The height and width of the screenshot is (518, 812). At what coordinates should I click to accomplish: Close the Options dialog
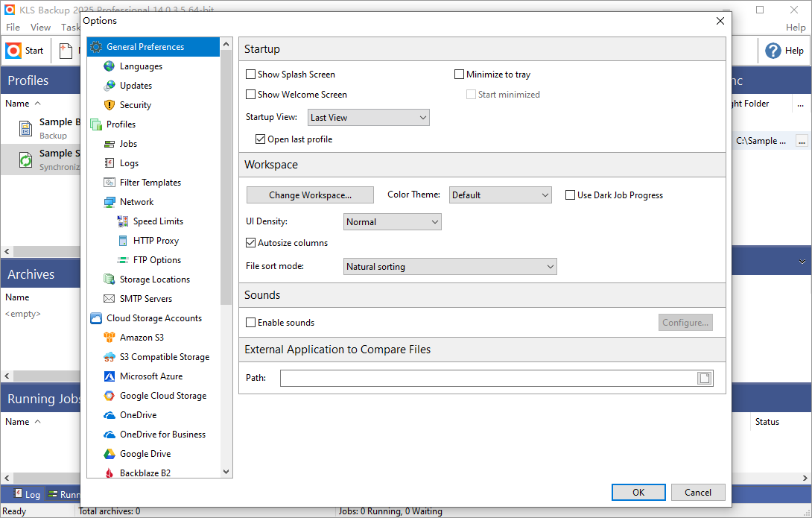tap(720, 21)
